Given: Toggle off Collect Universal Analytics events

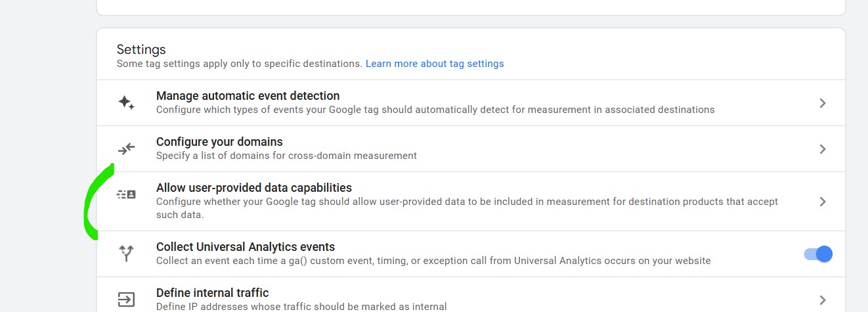Looking at the screenshot, I should [x=818, y=254].
